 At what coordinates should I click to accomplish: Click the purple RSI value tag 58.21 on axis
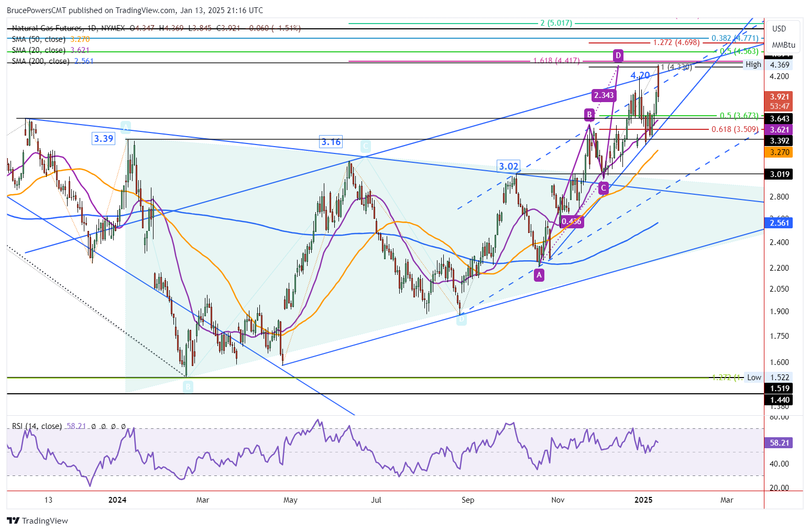779,443
